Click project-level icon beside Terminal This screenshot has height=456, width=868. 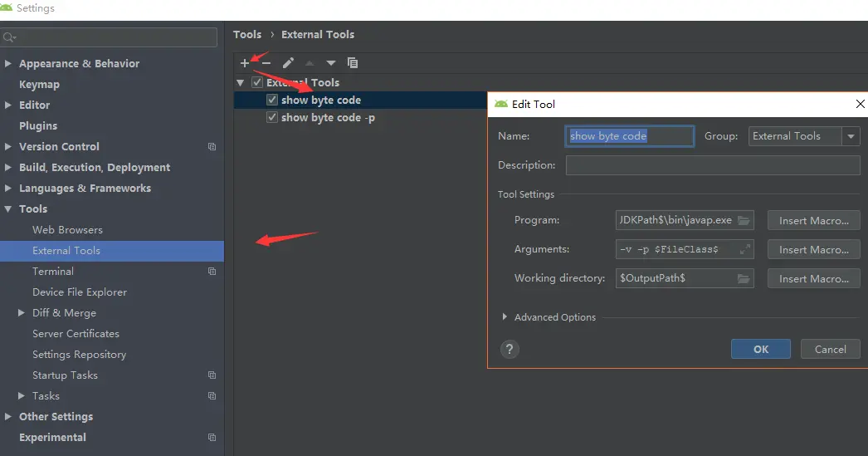(x=212, y=272)
